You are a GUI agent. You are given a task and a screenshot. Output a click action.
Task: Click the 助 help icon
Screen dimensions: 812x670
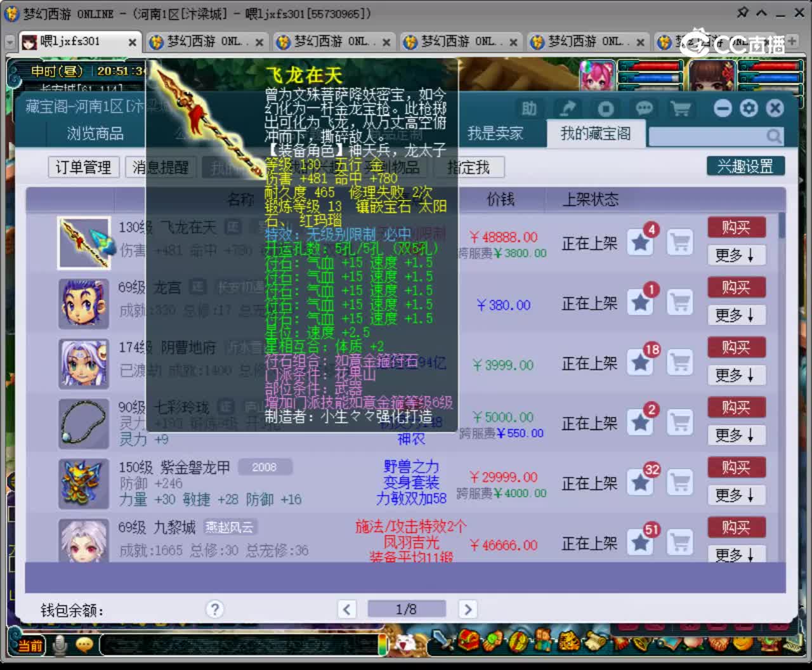pyautogui.click(x=529, y=108)
